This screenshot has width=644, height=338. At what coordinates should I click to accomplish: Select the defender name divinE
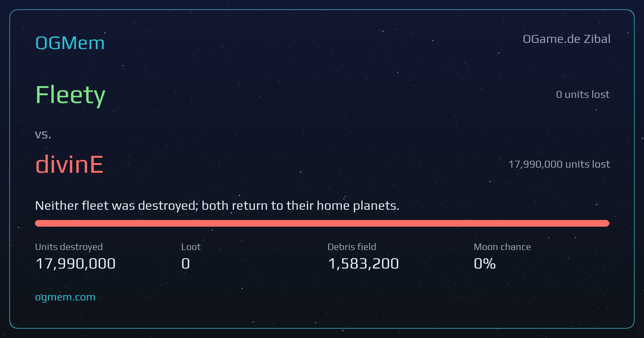[69, 164]
